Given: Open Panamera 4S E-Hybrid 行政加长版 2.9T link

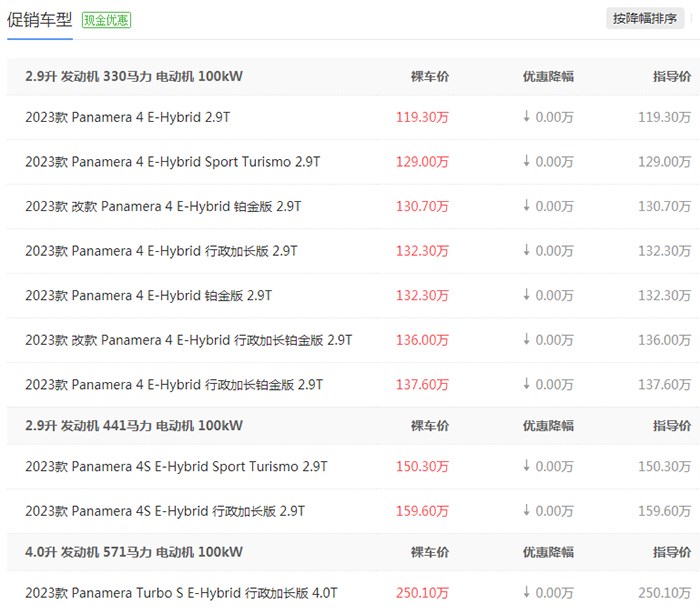Looking at the screenshot, I should [165, 511].
